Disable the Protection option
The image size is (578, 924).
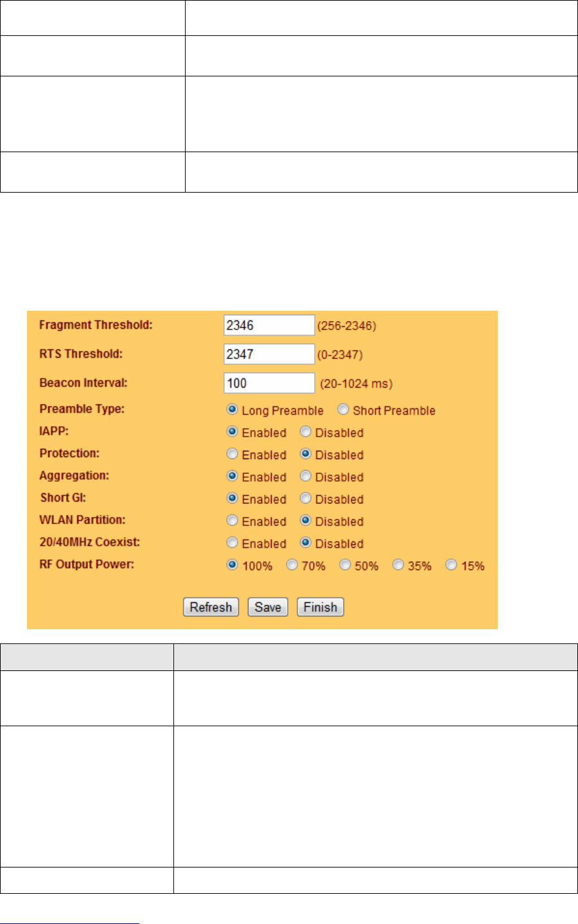pos(306,454)
